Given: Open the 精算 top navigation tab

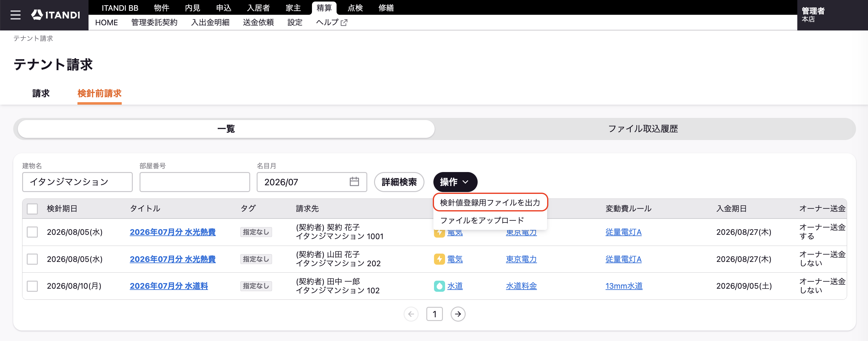Looking at the screenshot, I should click(324, 8).
